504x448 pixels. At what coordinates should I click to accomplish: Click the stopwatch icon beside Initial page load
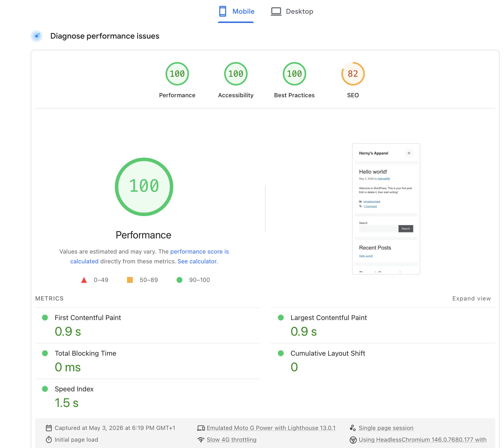coord(49,440)
